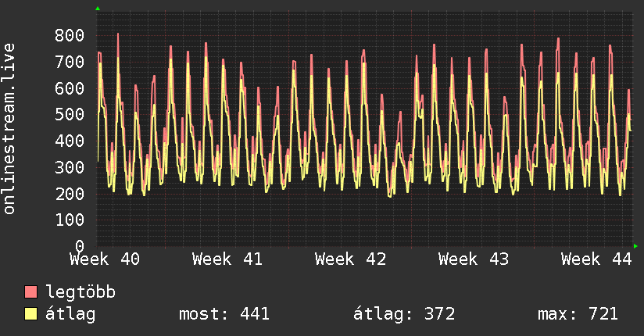Click the onlinestream.live vertical axis title

point(9,129)
